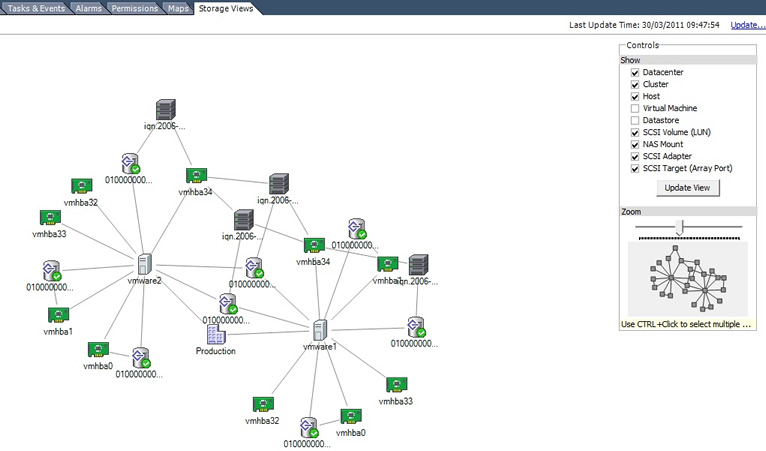Click the vmhba33 adapter near vmware2
The height and width of the screenshot is (451, 766).
click(x=51, y=218)
